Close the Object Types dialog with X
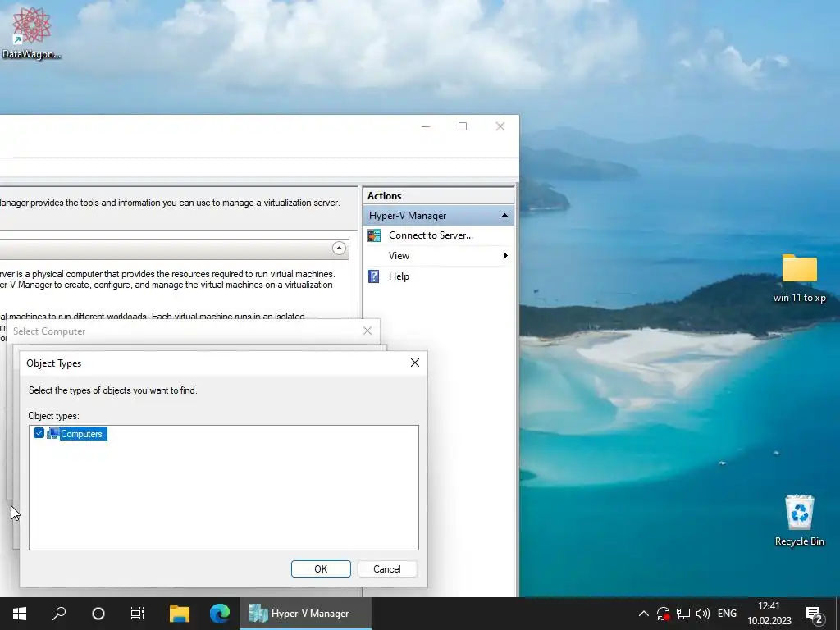The width and height of the screenshot is (840, 630). pos(414,363)
